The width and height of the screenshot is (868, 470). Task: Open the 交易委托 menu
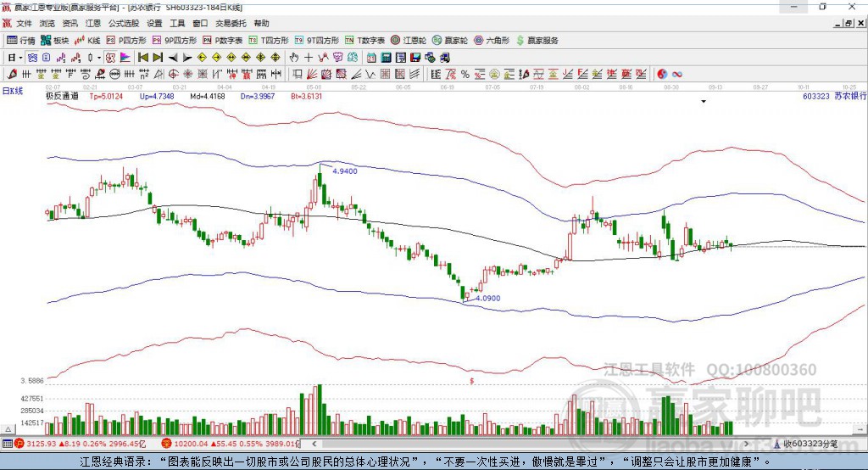coord(231,23)
